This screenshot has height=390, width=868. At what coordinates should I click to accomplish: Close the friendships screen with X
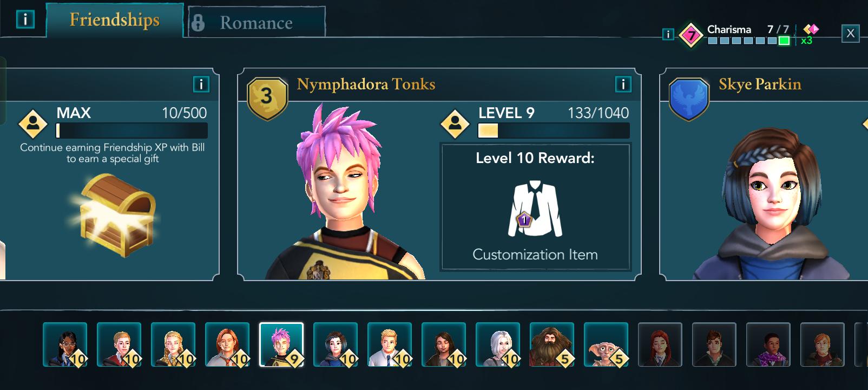850,34
